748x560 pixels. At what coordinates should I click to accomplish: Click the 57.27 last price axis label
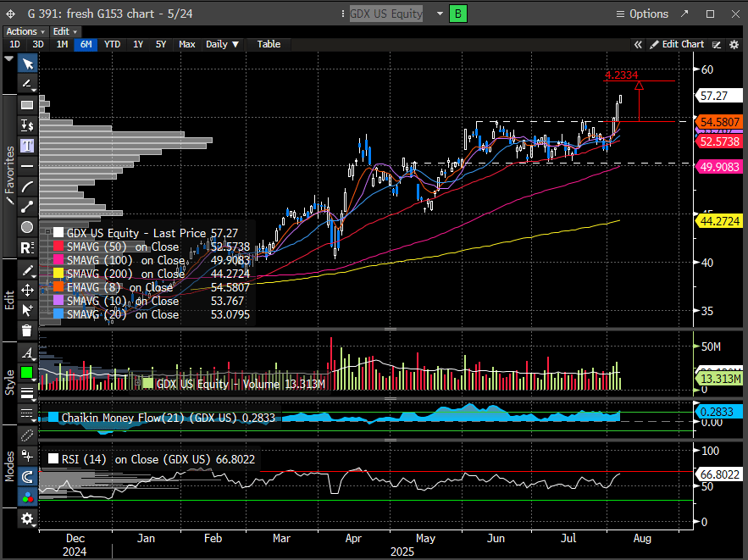[718, 96]
